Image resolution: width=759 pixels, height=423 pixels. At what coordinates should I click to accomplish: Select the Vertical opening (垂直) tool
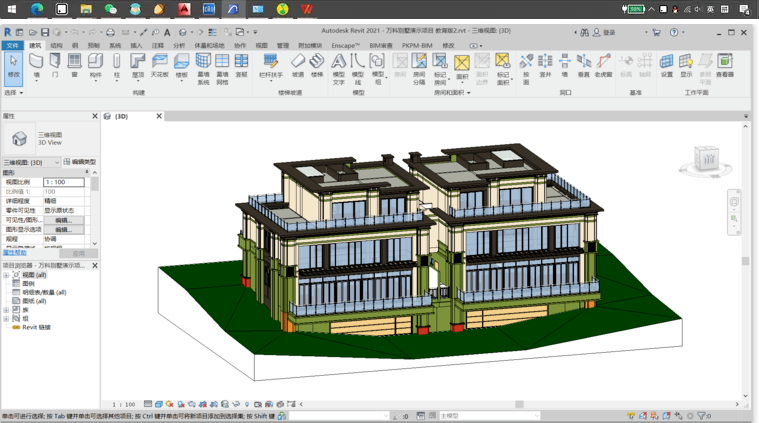click(x=584, y=65)
